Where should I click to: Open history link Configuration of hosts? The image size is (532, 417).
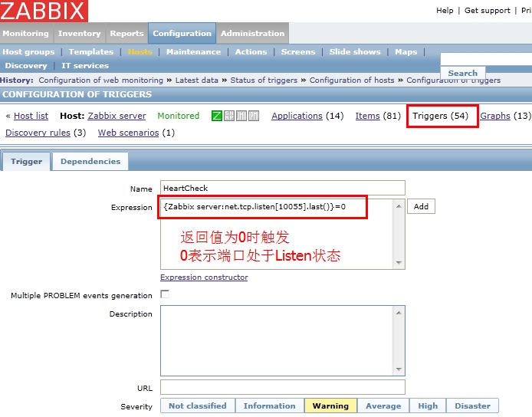(x=352, y=80)
